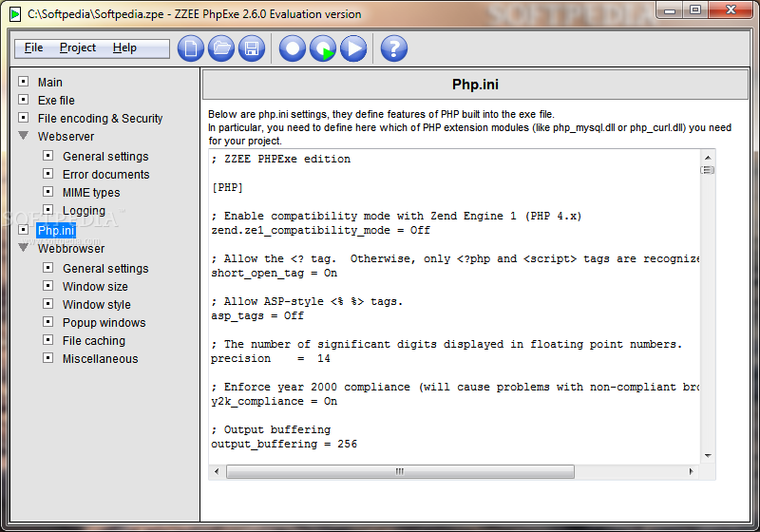This screenshot has width=760, height=532.
Task: Click the '; ZZEE PHPExe edition' comment line
Action: (x=280, y=159)
